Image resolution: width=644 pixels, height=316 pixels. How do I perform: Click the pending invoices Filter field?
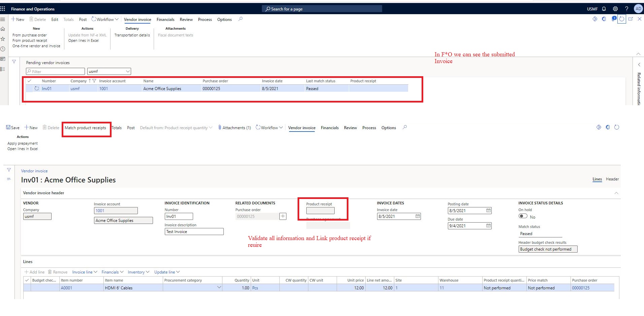pos(55,71)
